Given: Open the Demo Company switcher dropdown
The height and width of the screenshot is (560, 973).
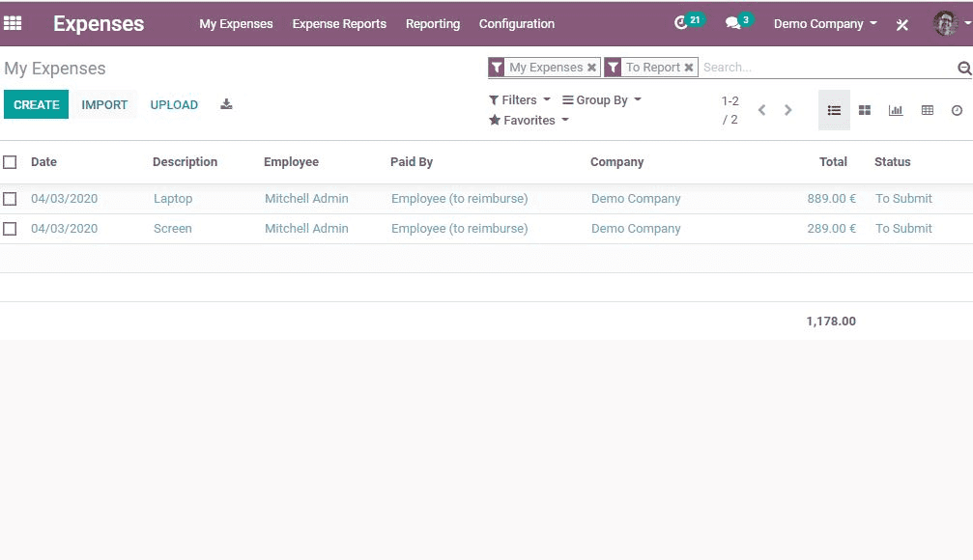Looking at the screenshot, I should (825, 24).
